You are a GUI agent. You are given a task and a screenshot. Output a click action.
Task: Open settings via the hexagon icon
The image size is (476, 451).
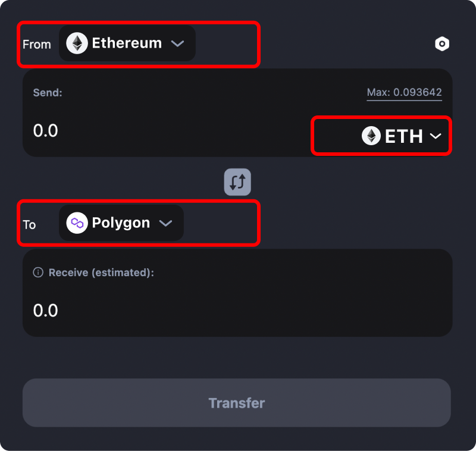[441, 44]
